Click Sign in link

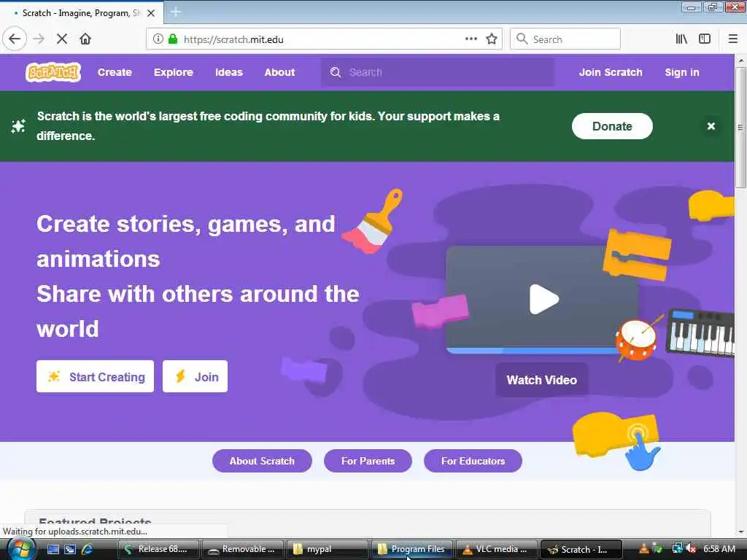click(682, 72)
